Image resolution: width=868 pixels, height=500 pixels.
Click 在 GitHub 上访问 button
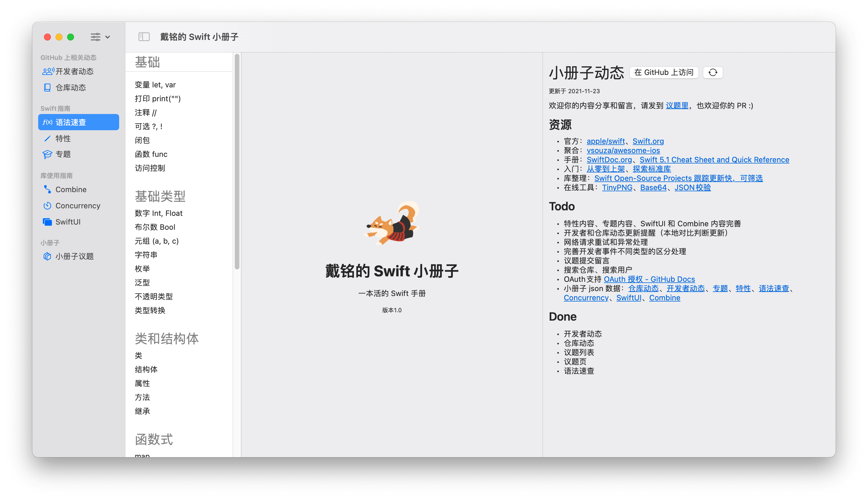(664, 72)
